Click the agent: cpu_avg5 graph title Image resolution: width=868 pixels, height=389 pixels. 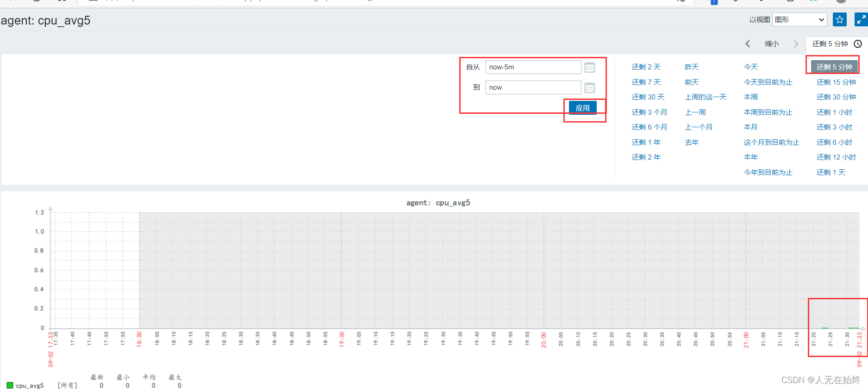[438, 203]
